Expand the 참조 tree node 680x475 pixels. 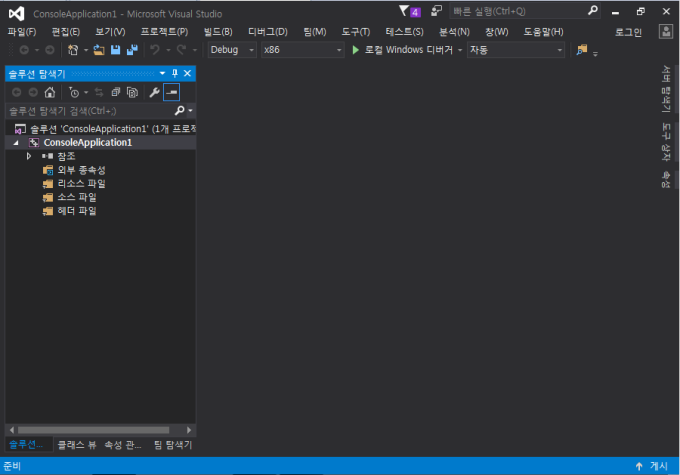click(x=30, y=156)
